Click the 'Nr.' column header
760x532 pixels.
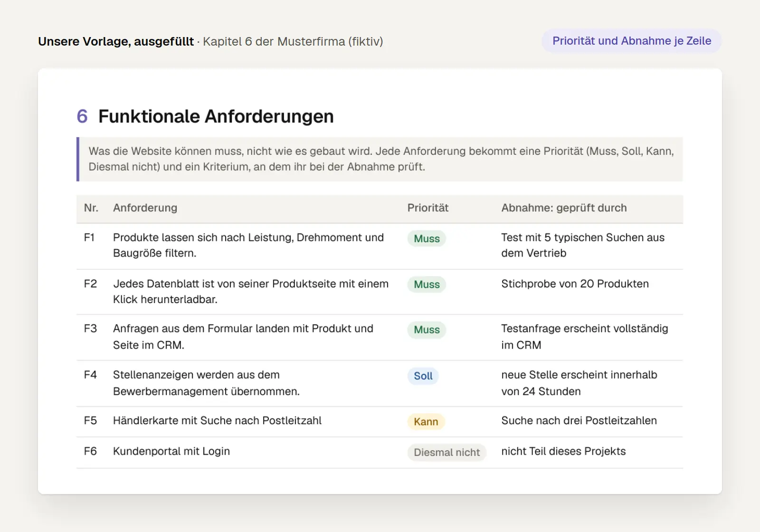(91, 208)
